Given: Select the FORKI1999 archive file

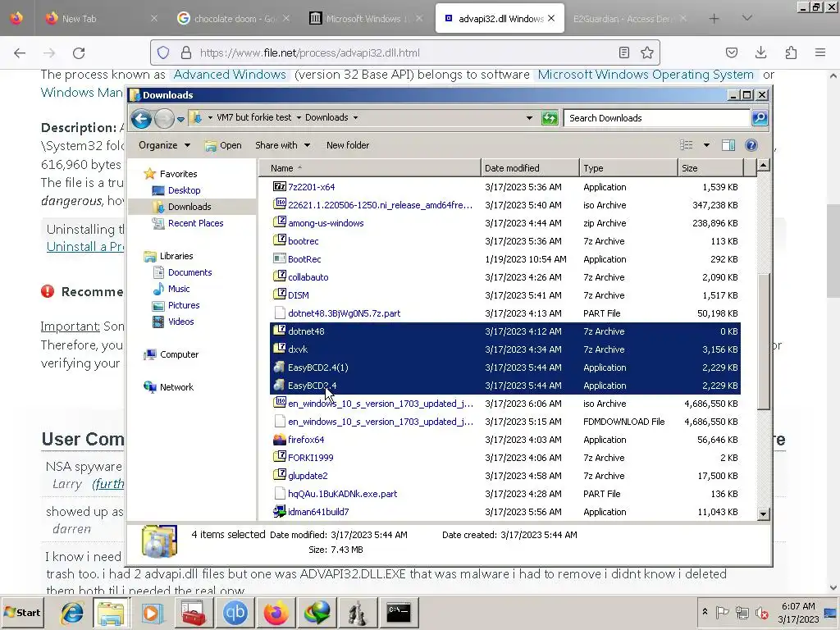Looking at the screenshot, I should [x=311, y=458].
